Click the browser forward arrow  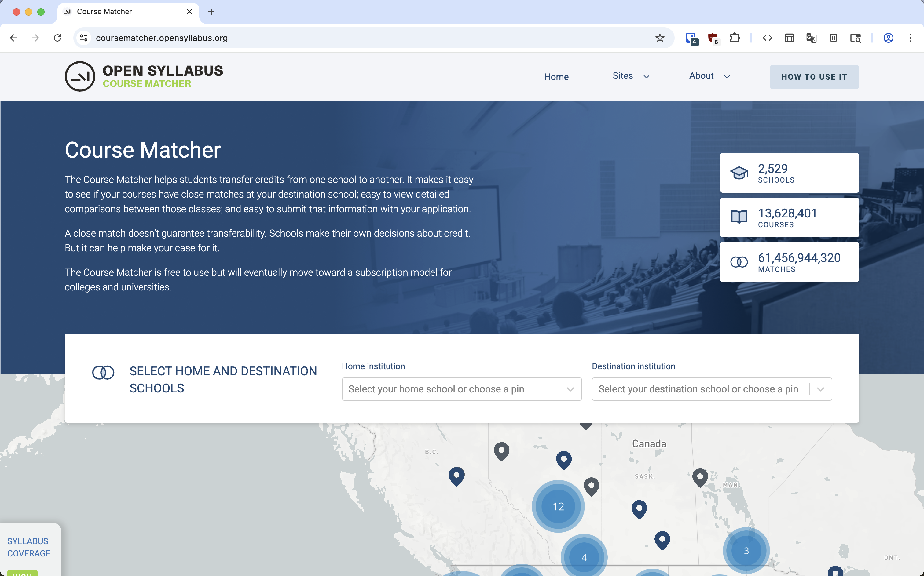(35, 38)
